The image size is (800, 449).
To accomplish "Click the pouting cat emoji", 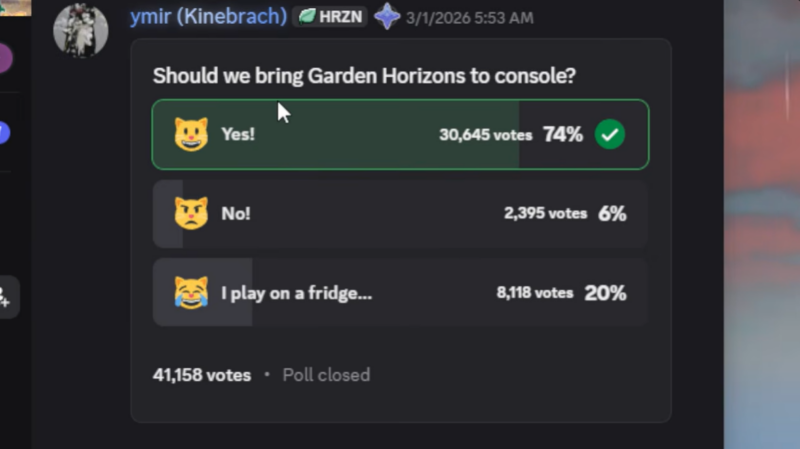I will pos(191,213).
